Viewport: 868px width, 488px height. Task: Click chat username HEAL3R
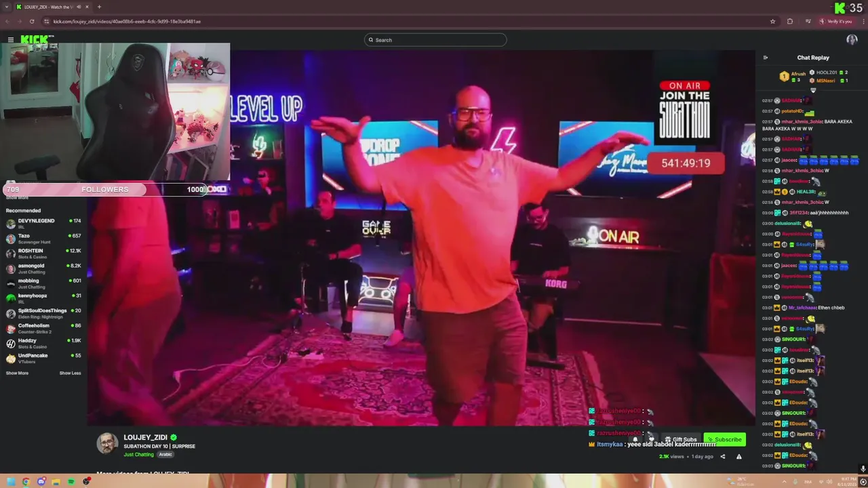point(806,192)
